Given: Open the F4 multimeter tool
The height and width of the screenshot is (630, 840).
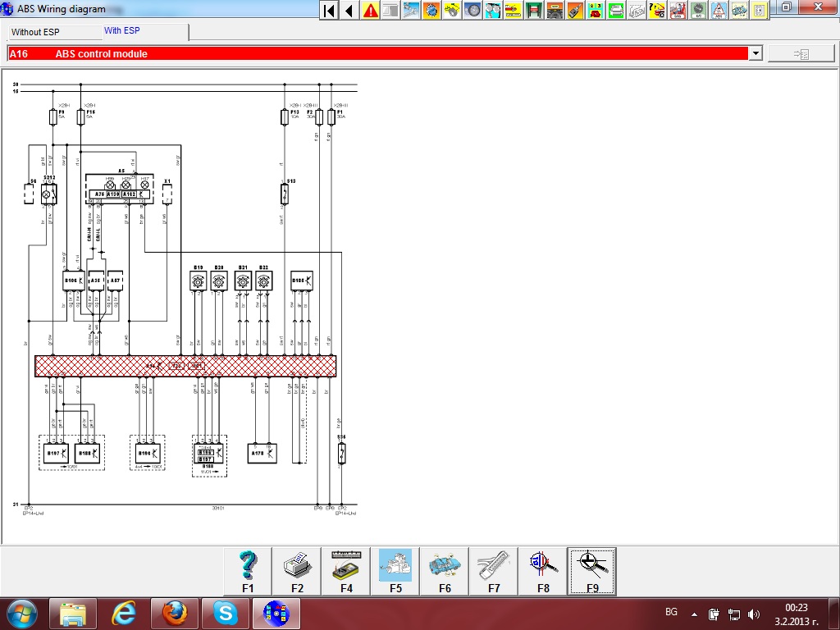Looking at the screenshot, I should 346,571.
